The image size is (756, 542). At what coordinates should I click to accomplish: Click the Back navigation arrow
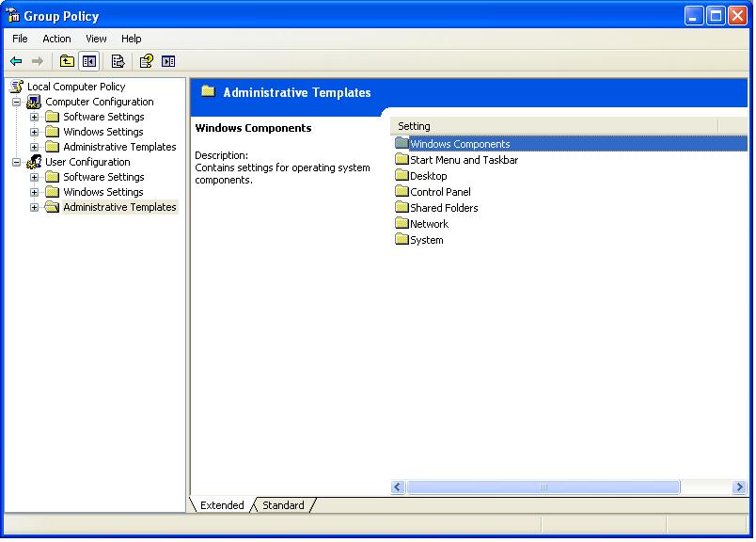click(18, 60)
